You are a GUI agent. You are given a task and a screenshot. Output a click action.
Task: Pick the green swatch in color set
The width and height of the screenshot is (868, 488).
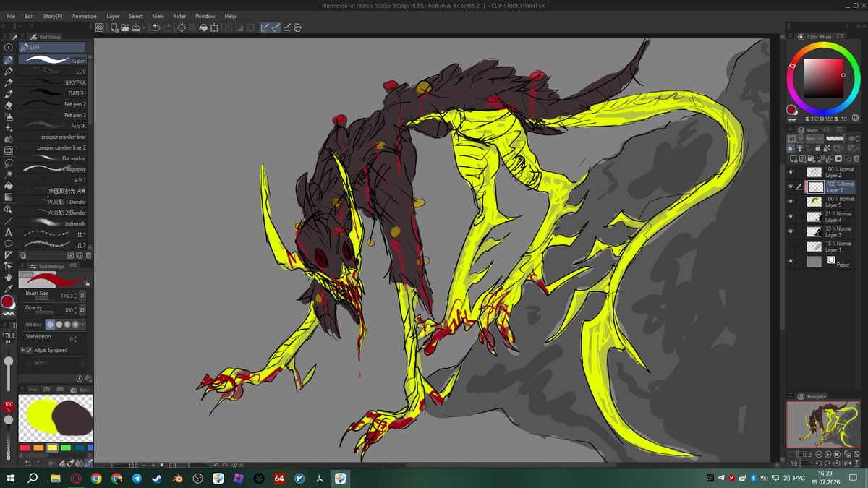point(66,448)
